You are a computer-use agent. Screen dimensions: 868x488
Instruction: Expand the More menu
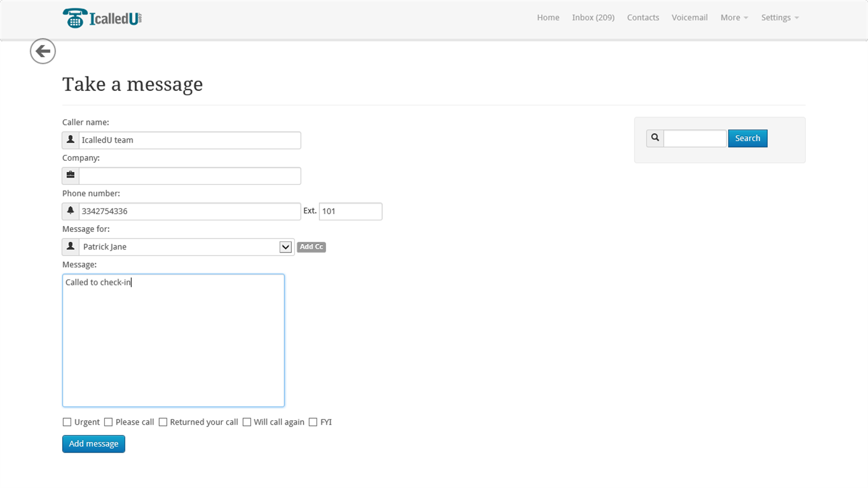(x=734, y=17)
